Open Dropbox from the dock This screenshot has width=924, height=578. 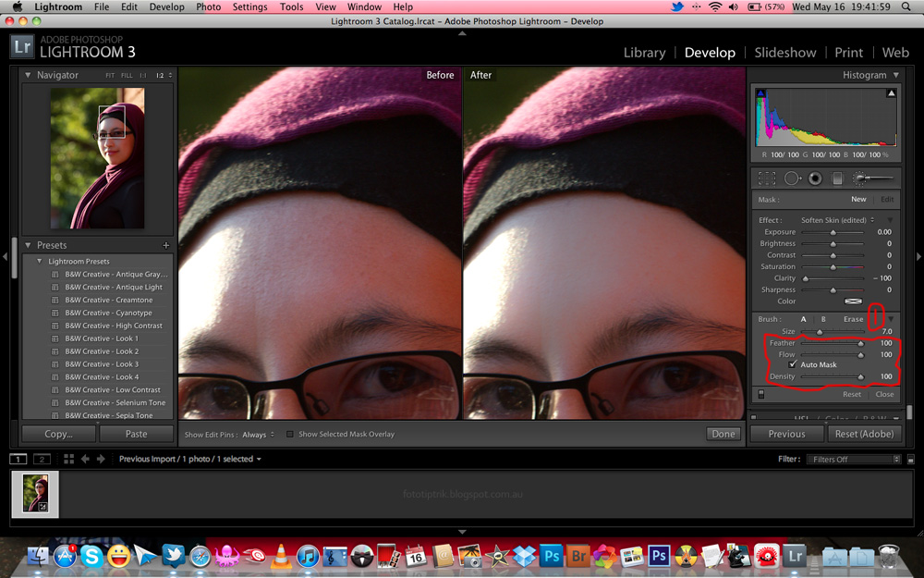[x=524, y=556]
